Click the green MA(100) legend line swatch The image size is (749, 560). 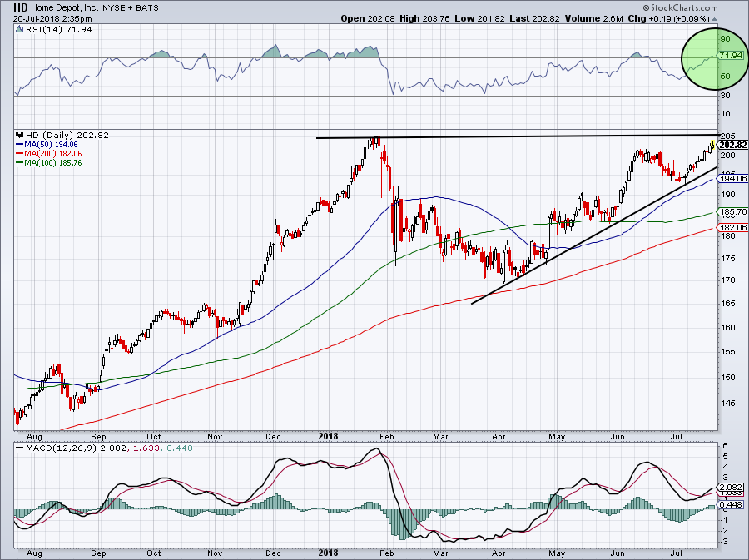click(20, 163)
